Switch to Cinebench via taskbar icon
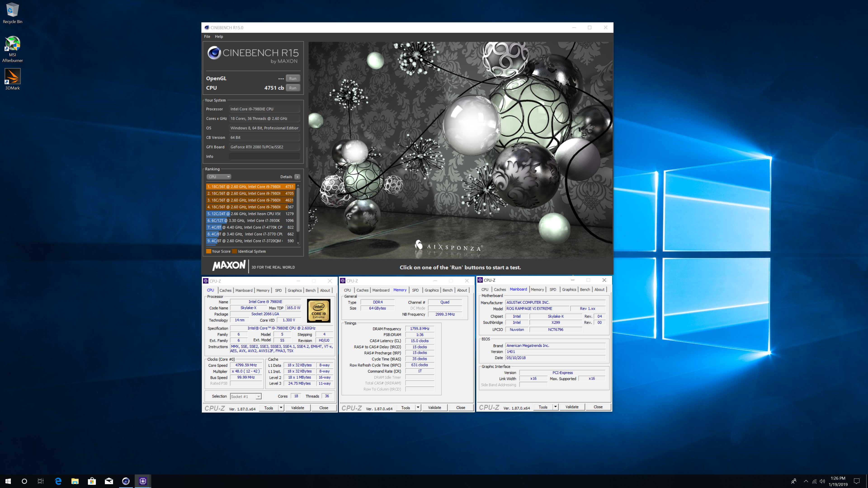The width and height of the screenshot is (868, 488). (x=126, y=481)
